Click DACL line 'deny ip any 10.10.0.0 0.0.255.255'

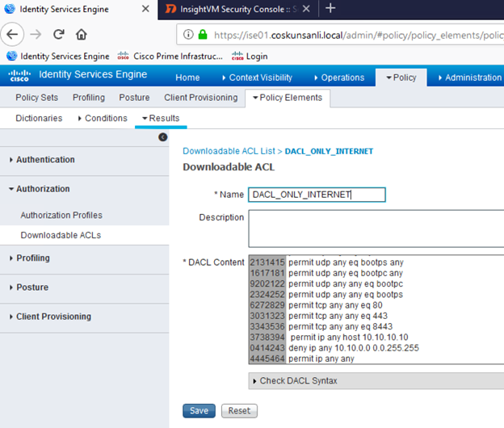(354, 348)
